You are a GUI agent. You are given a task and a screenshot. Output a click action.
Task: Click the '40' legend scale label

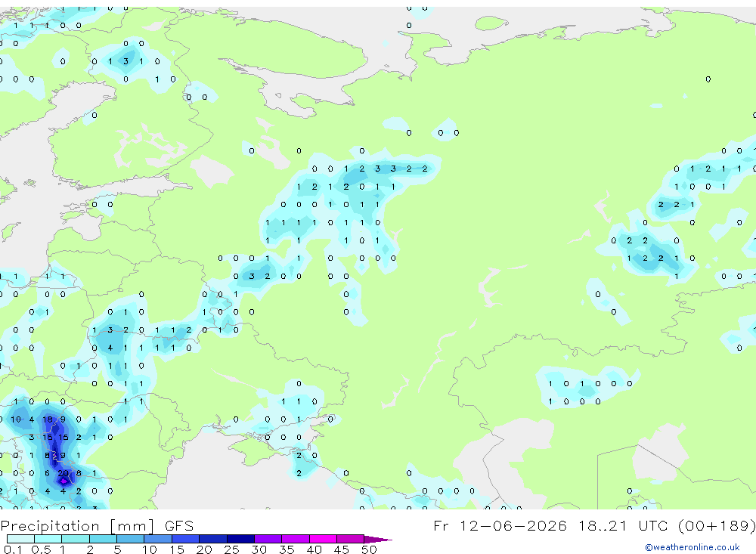point(314,549)
